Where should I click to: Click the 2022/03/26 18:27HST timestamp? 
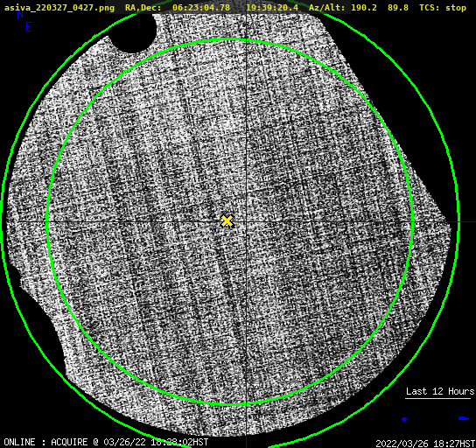point(425,444)
